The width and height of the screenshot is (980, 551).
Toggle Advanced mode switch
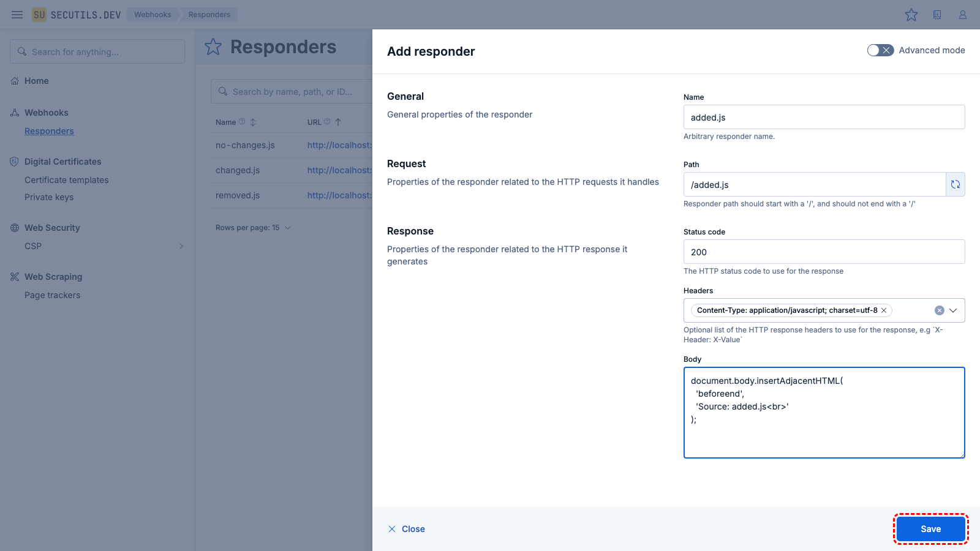click(x=880, y=50)
